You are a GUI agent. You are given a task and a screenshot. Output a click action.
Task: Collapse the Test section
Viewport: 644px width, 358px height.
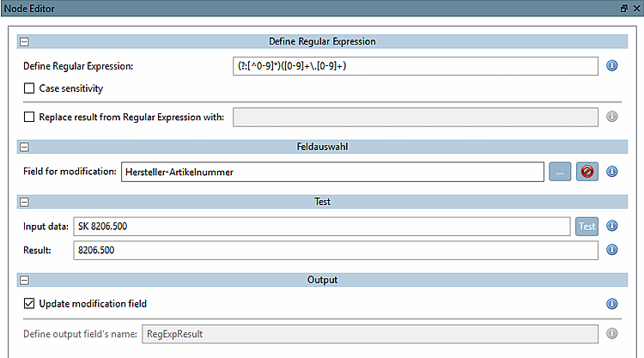24,203
